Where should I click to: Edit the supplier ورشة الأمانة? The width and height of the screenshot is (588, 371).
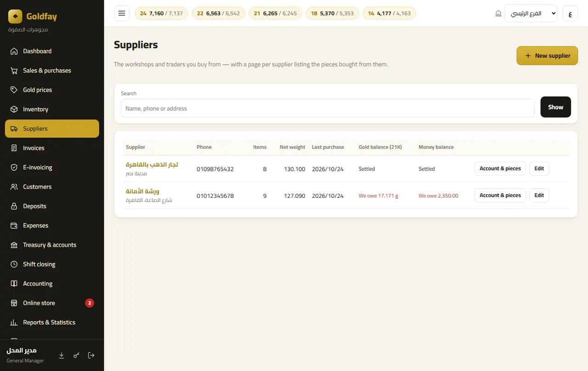(x=539, y=195)
